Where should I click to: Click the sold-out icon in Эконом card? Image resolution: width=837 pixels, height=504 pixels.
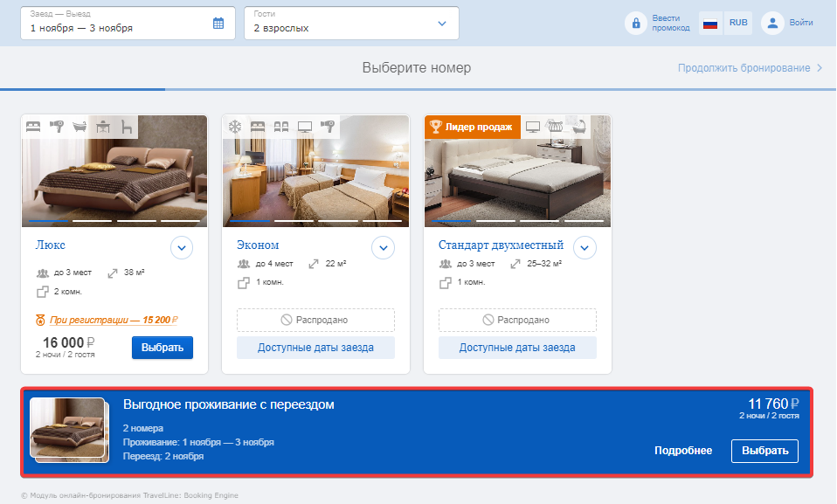[287, 320]
